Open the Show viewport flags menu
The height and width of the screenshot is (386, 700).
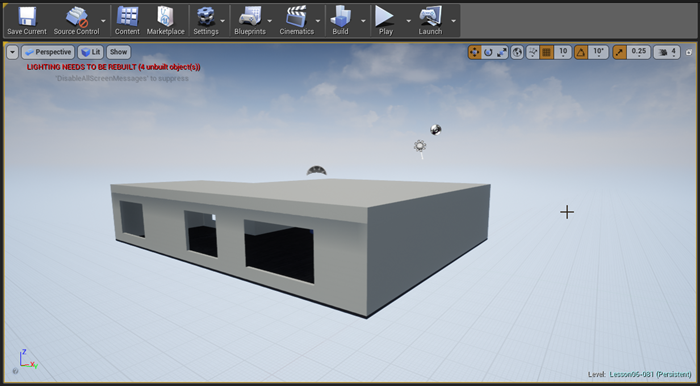(118, 52)
